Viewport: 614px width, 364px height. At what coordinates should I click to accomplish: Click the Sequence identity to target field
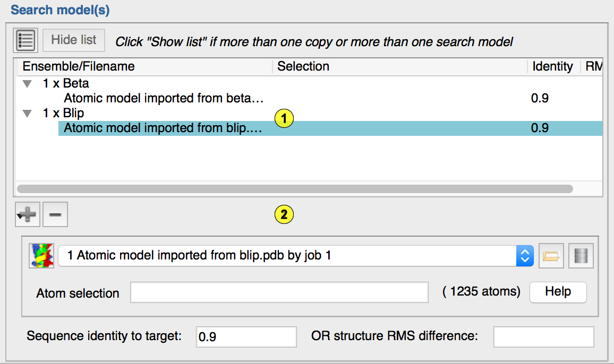[x=246, y=337]
